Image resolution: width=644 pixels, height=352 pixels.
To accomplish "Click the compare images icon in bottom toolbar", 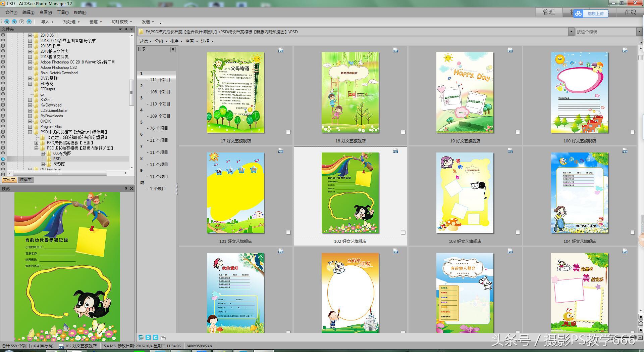I will click(x=163, y=337).
